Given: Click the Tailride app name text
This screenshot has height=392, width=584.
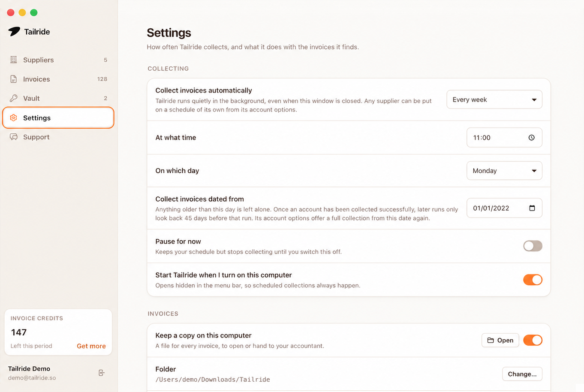Looking at the screenshot, I should coord(37,32).
